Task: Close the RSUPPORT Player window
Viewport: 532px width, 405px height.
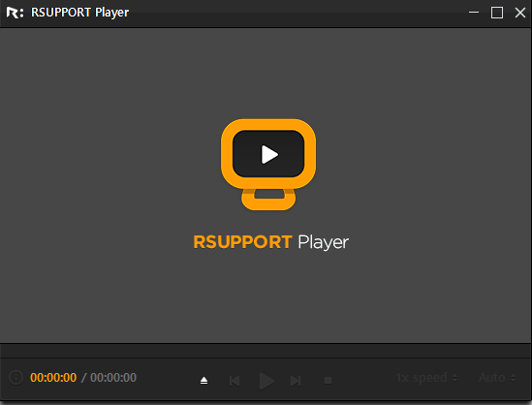Action: point(520,13)
